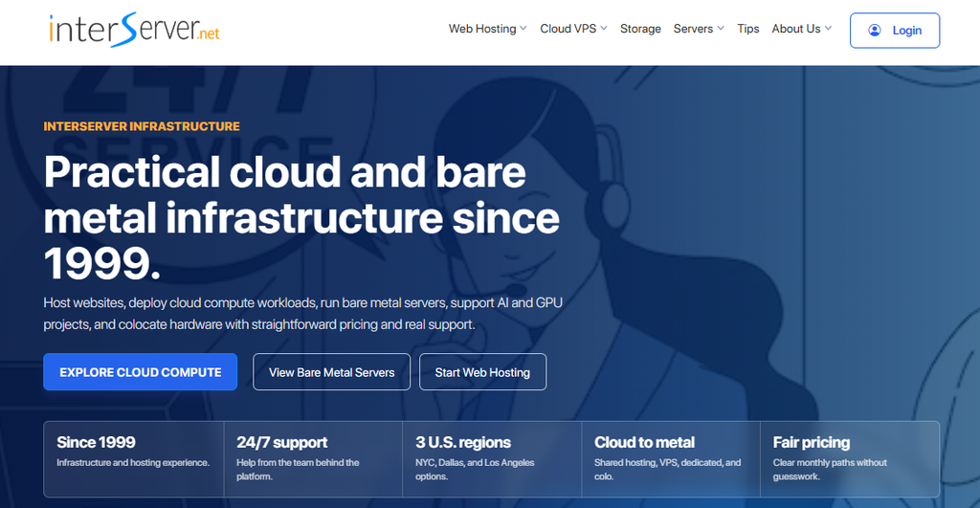The height and width of the screenshot is (508, 980).
Task: Expand the About Us chevron arrow
Action: coord(828,28)
